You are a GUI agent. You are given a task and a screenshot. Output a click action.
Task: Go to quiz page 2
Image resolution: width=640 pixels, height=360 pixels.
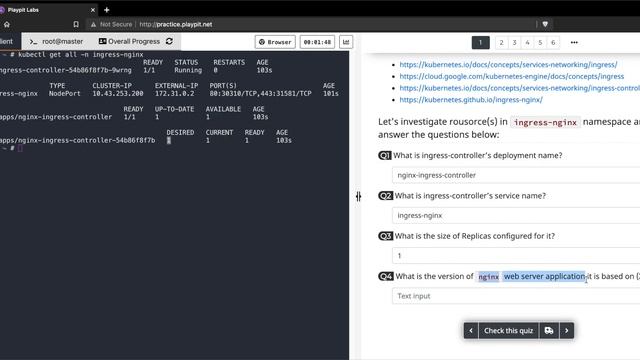(502, 42)
